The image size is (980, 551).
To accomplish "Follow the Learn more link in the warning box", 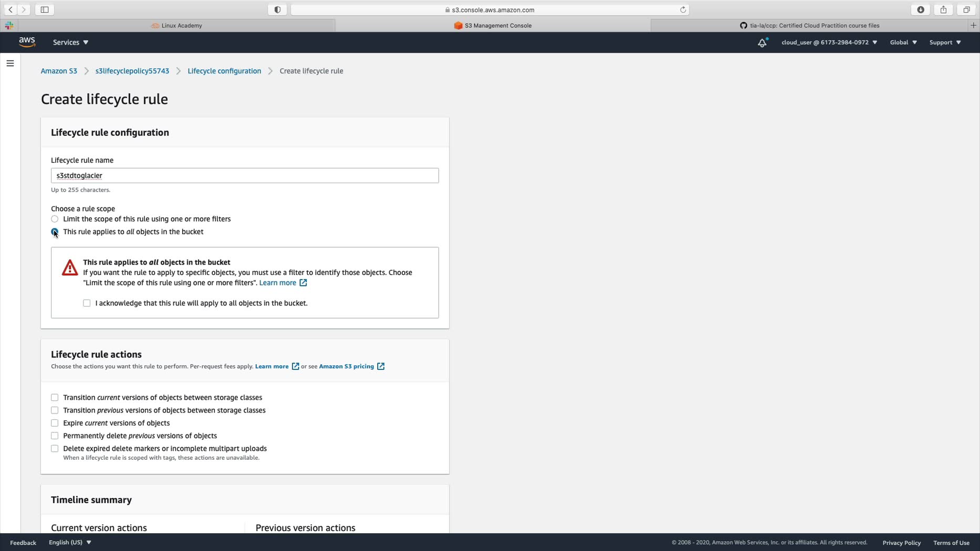I will point(278,283).
